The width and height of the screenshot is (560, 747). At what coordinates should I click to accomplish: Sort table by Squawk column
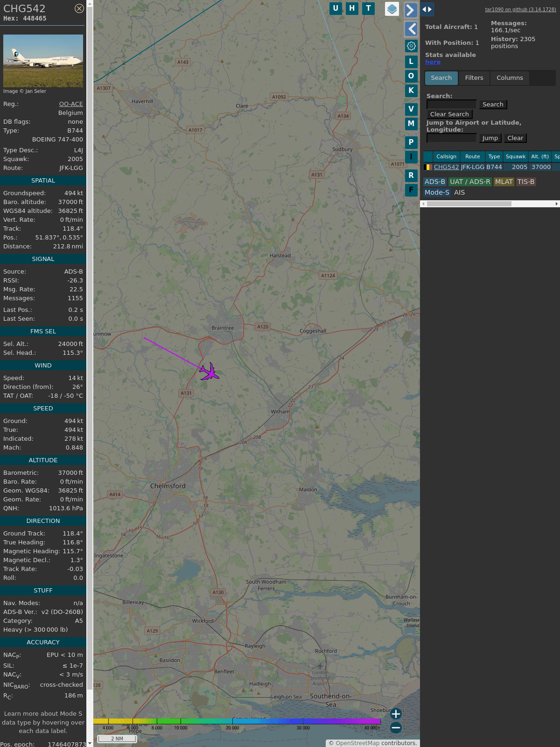coord(516,157)
